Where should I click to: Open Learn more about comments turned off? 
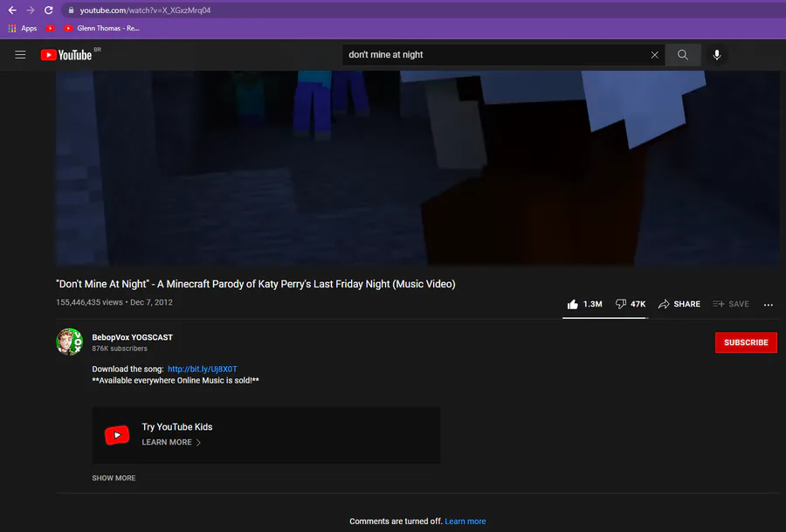pos(465,522)
